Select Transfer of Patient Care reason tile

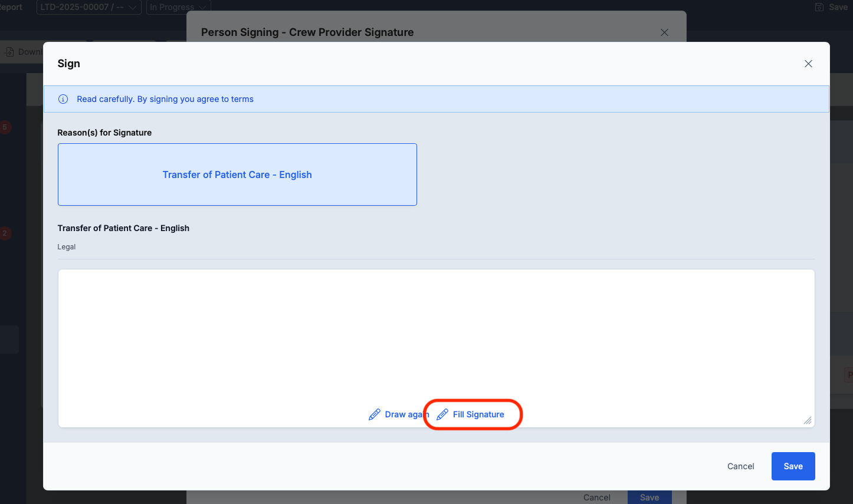237,174
